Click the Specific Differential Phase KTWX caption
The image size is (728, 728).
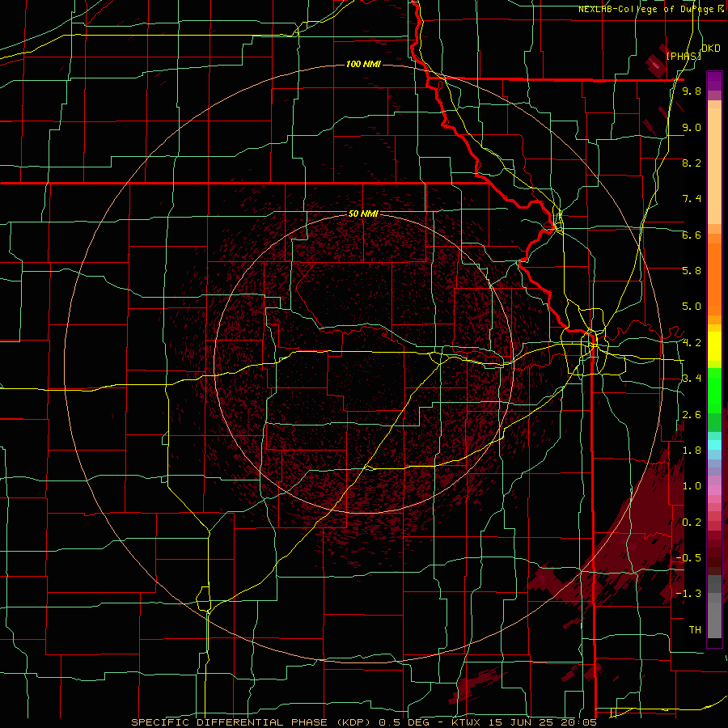point(364,722)
